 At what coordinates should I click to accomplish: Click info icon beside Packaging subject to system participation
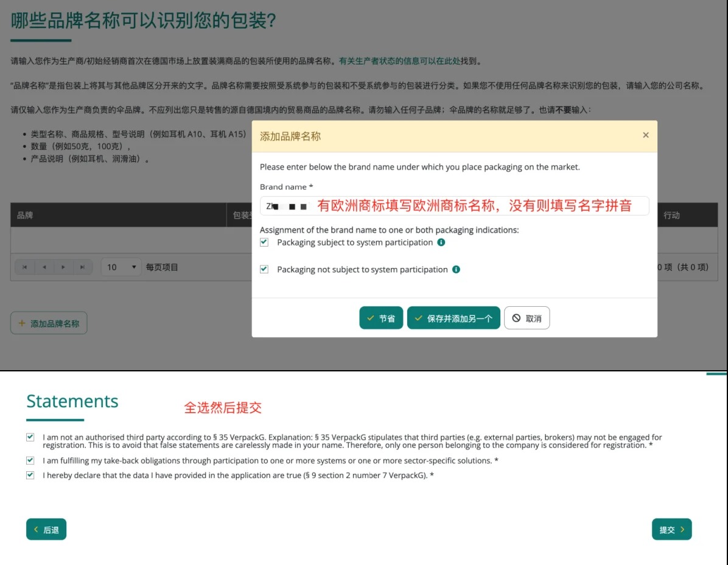441,242
